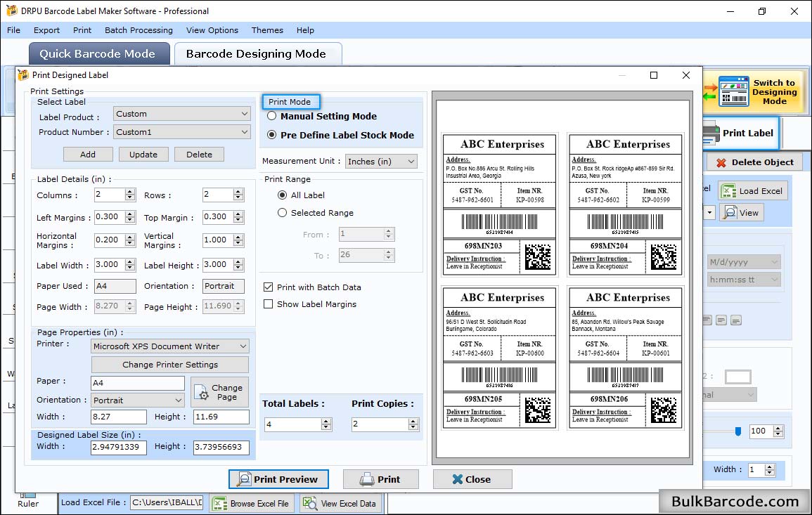The width and height of the screenshot is (812, 515).
Task: Click Total Labels input field
Action: pyautogui.click(x=293, y=424)
